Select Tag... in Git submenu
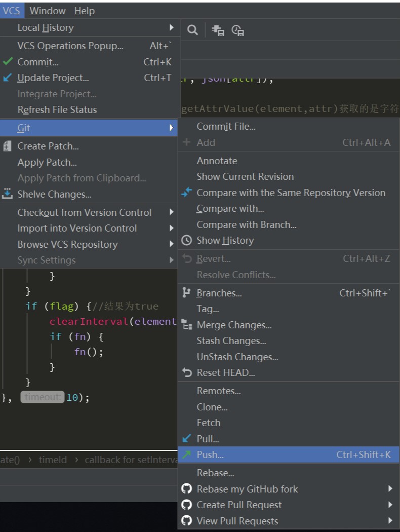The width and height of the screenshot is (400, 532). point(289,309)
